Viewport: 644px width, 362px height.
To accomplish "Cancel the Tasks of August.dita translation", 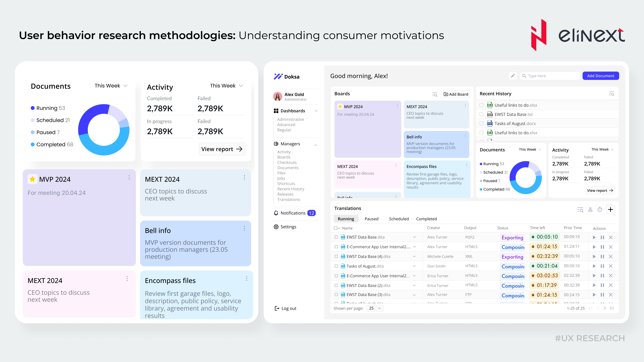I will (x=611, y=266).
